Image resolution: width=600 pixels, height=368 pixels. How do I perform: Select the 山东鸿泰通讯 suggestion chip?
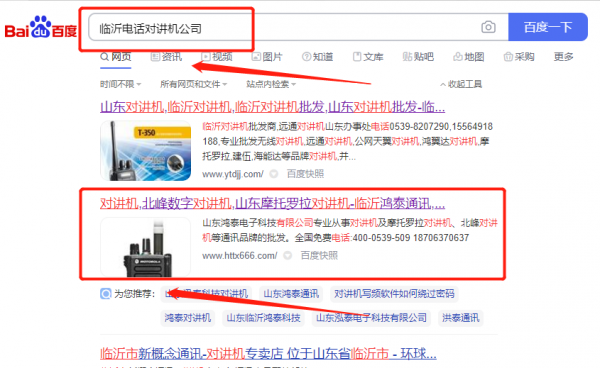coord(291,294)
